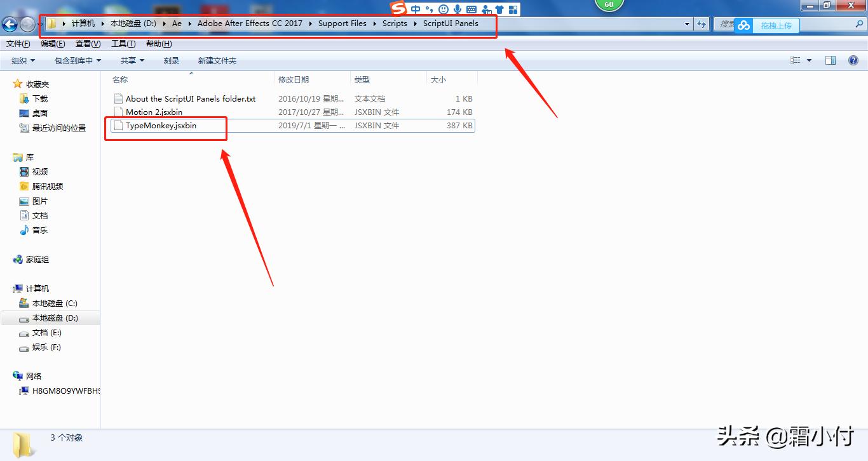Open the 工具(T) menu
The height and width of the screenshot is (461, 868).
click(123, 44)
